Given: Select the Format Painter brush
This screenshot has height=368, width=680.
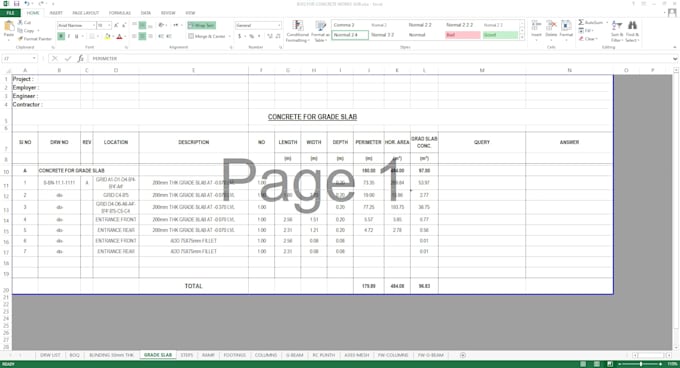Looking at the screenshot, I should pos(20,39).
